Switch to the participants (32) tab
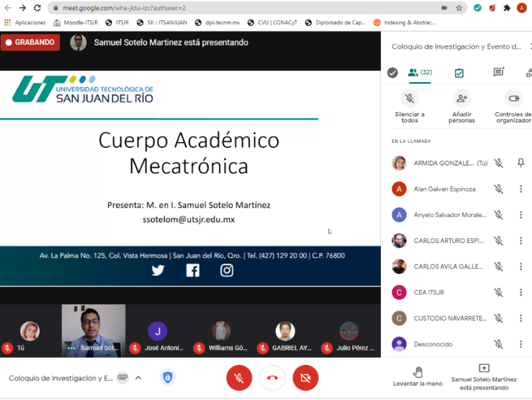The width and height of the screenshot is (532, 400). [x=419, y=72]
